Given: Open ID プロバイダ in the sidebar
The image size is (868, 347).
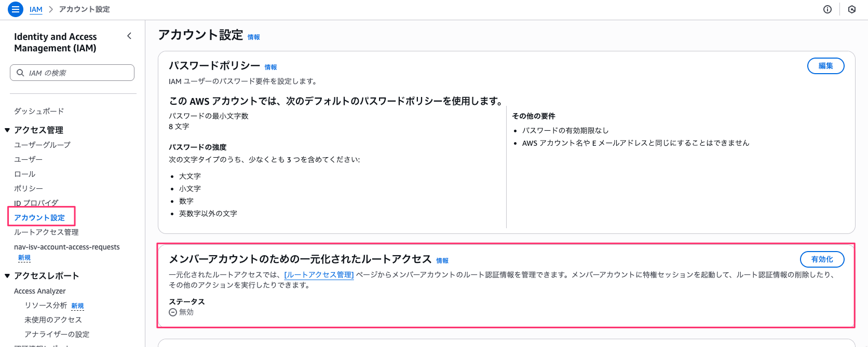Looking at the screenshot, I should [36, 203].
